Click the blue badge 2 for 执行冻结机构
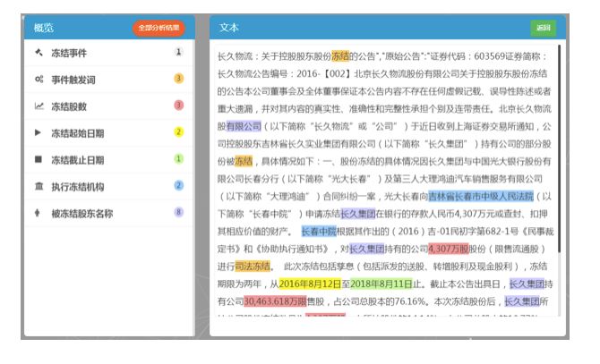 pyautogui.click(x=178, y=185)
